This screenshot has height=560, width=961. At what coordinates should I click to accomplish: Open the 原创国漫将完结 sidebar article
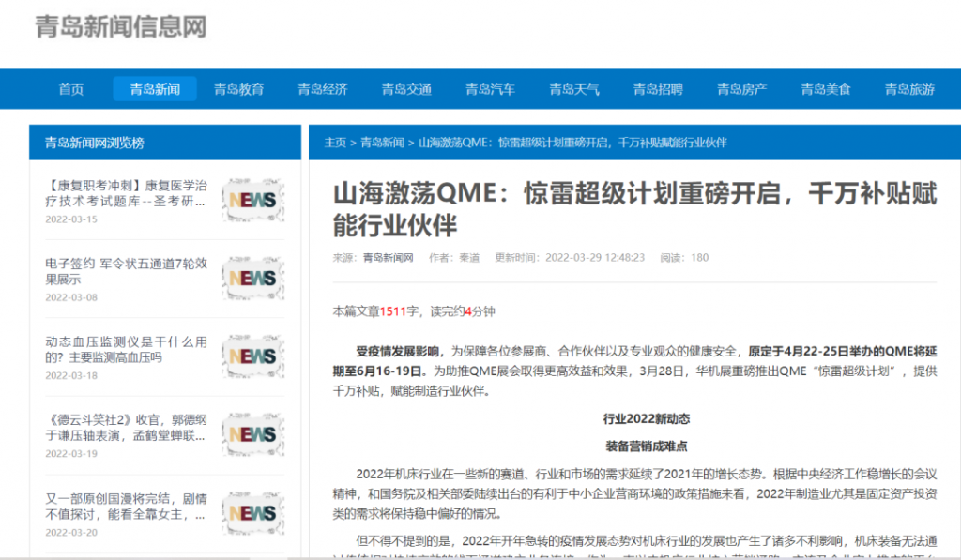[127, 507]
